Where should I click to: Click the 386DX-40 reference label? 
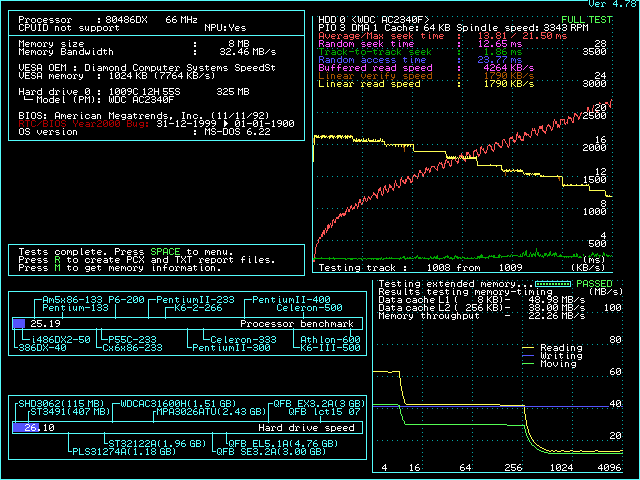click(42, 348)
